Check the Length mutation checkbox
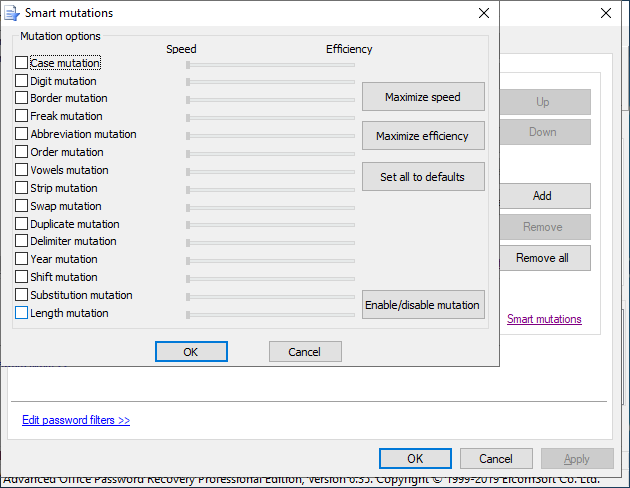 tap(22, 313)
